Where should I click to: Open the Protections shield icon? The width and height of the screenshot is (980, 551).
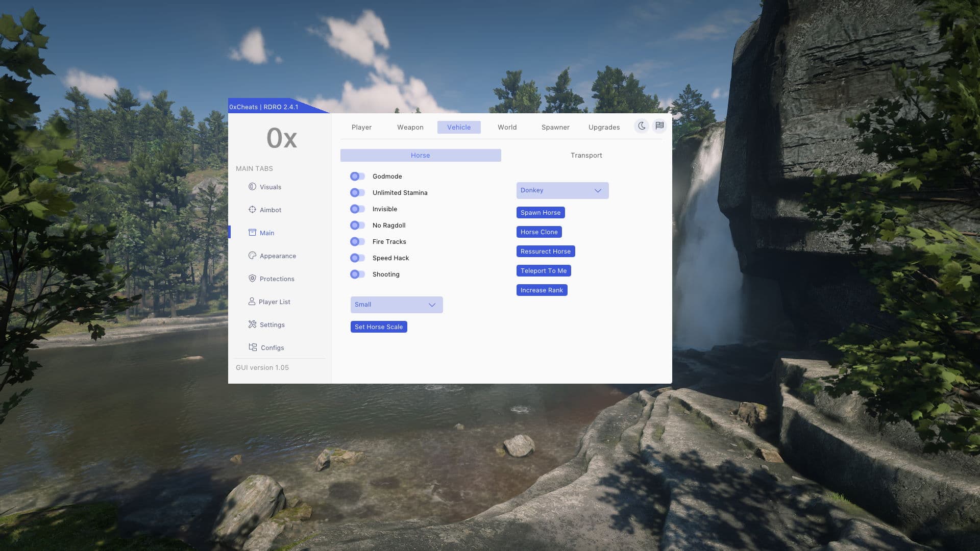[x=252, y=279]
